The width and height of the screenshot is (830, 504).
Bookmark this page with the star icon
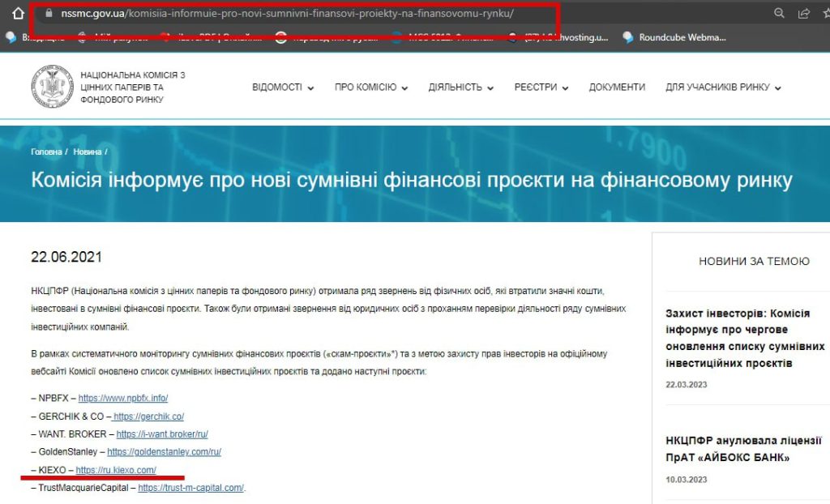[825, 14]
